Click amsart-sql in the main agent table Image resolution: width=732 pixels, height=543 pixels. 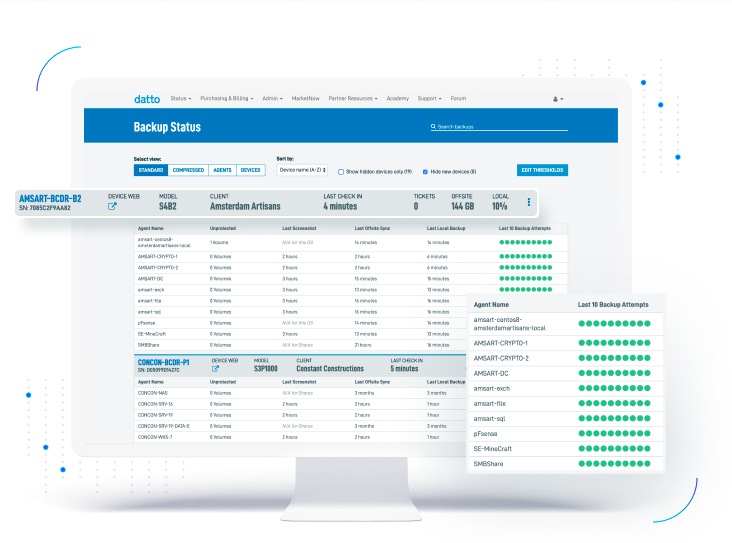point(149,312)
